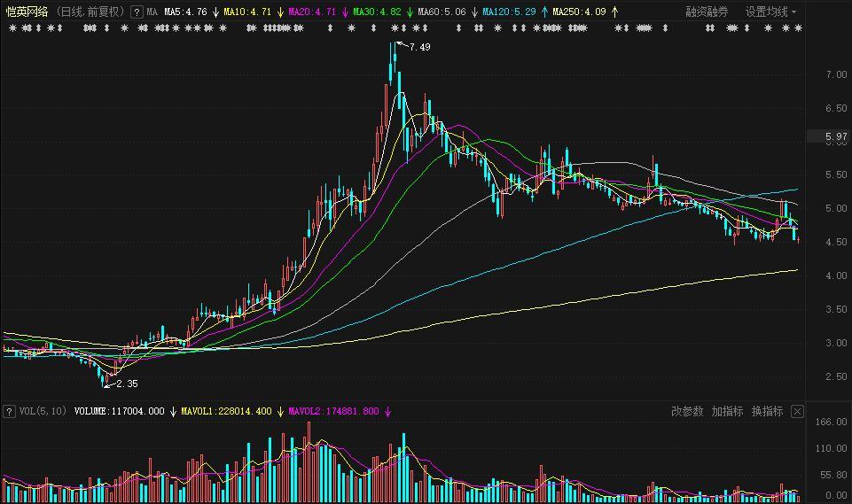Click the 7.00 price axis label
Image resolution: width=852 pixels, height=504 pixels.
point(836,74)
